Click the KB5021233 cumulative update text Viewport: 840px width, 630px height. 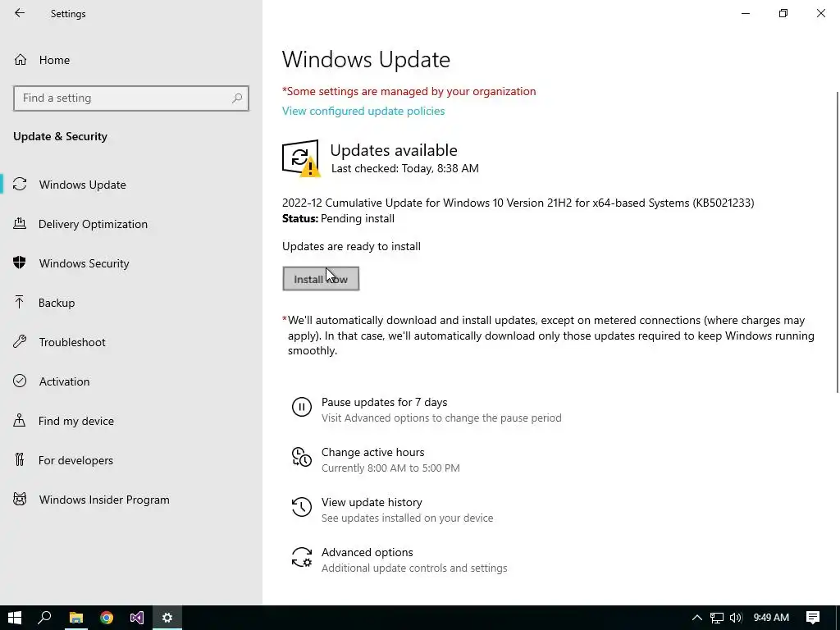[x=518, y=203]
